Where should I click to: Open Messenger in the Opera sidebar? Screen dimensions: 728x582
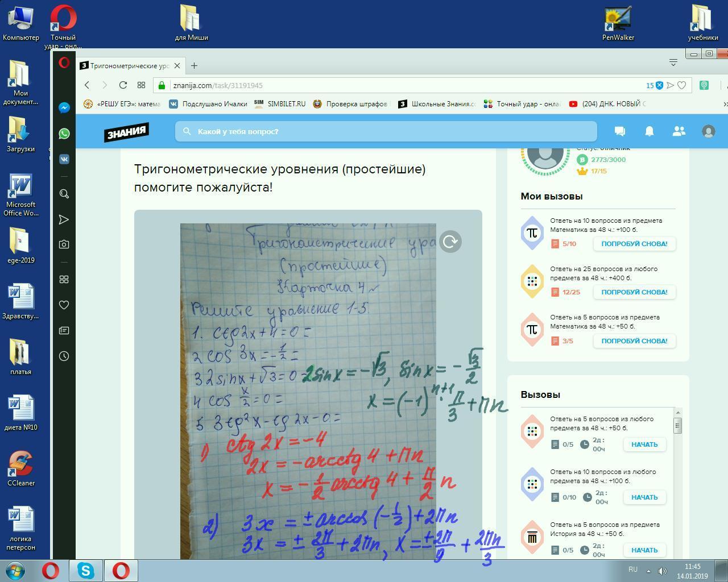pos(64,107)
